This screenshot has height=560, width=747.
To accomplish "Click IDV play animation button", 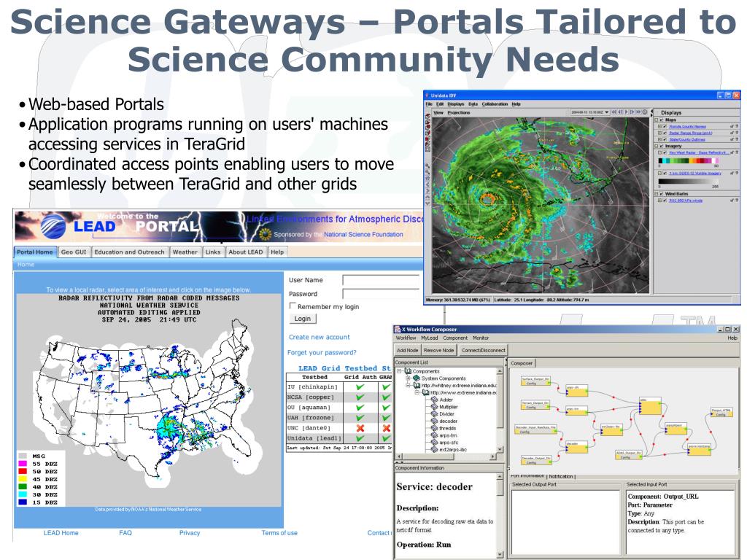I will coord(627,112).
